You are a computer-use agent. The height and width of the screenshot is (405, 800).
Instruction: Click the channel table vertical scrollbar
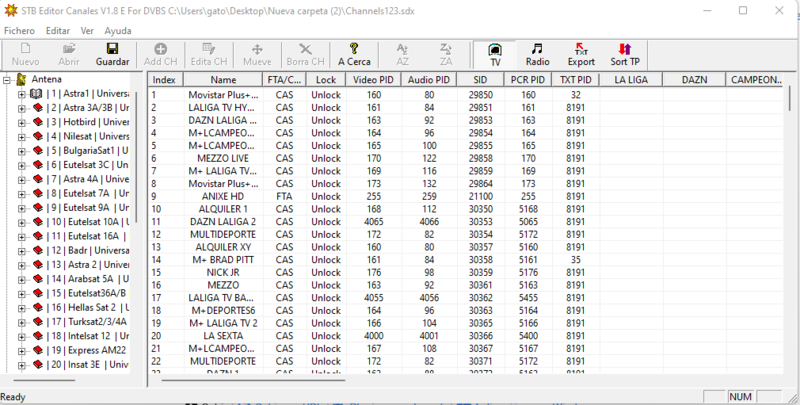click(x=791, y=98)
